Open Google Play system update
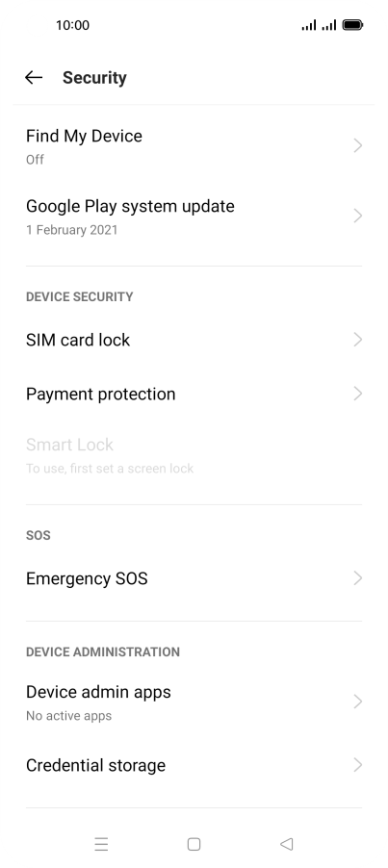Screen dimensions: 388x868 point(194,217)
